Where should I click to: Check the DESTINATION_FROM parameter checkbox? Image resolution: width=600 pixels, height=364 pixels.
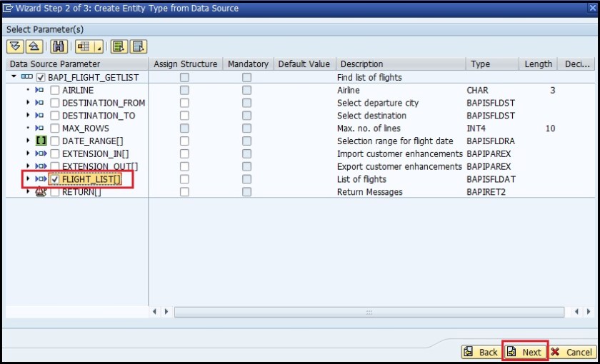tap(55, 103)
